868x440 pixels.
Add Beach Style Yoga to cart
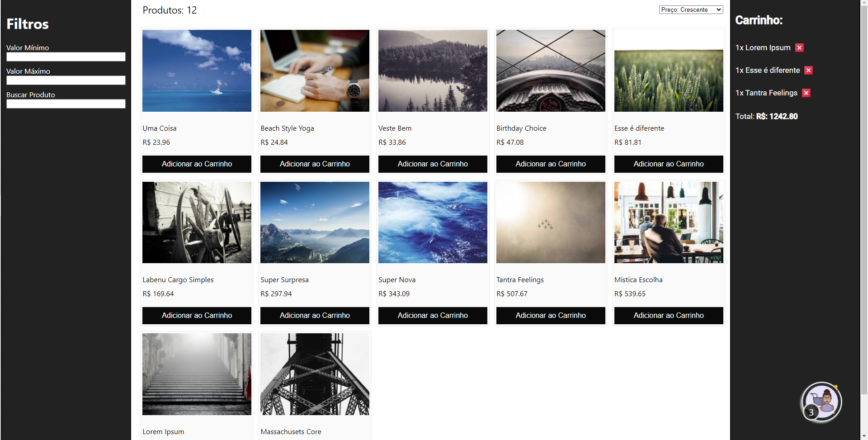(315, 164)
